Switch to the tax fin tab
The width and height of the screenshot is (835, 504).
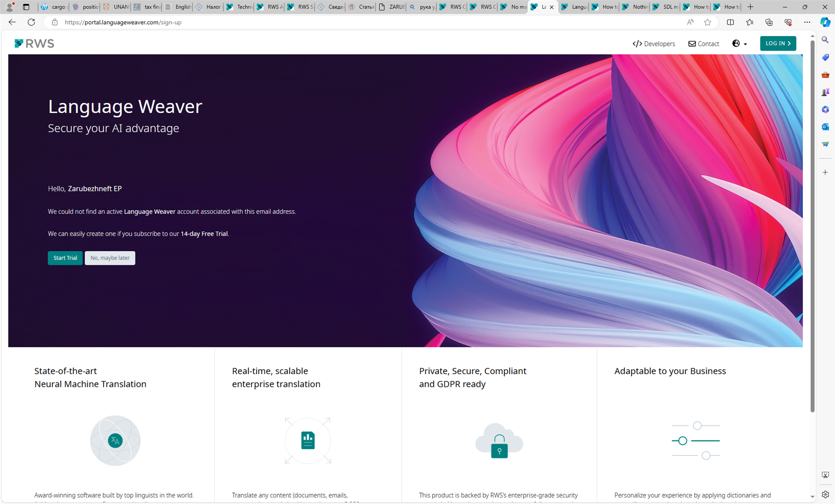click(x=147, y=7)
